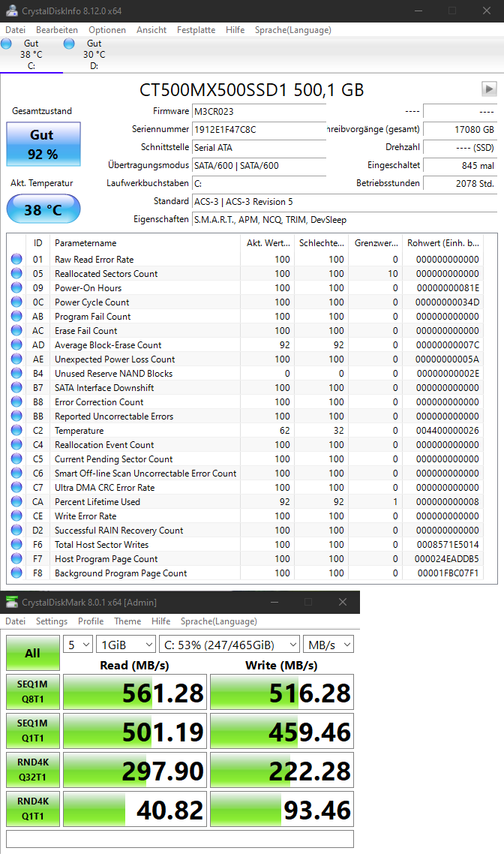Click status orb of Host Program Page Count

point(16,559)
